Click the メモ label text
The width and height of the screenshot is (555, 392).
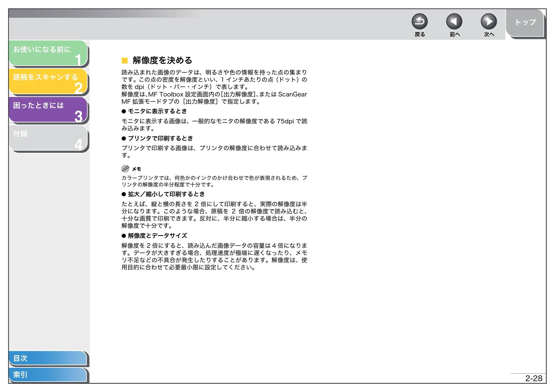click(137, 169)
